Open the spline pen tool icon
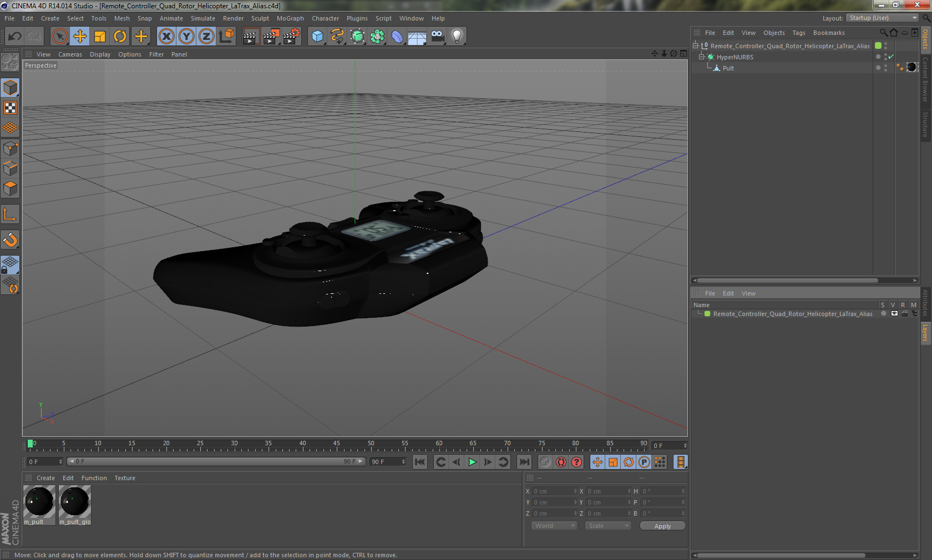932x560 pixels. (337, 37)
